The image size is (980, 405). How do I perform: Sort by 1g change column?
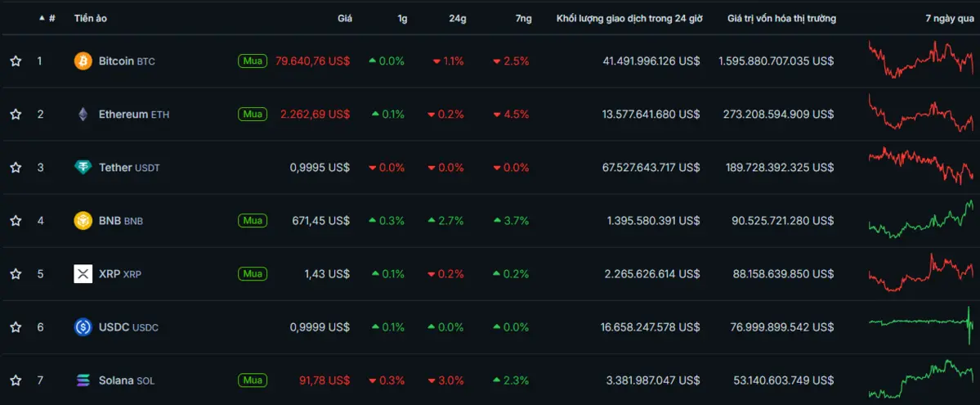click(x=402, y=19)
